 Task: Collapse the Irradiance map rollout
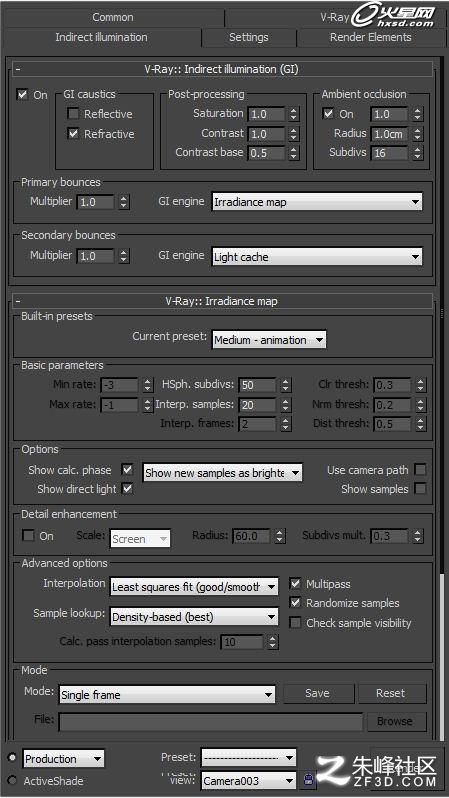(x=221, y=301)
